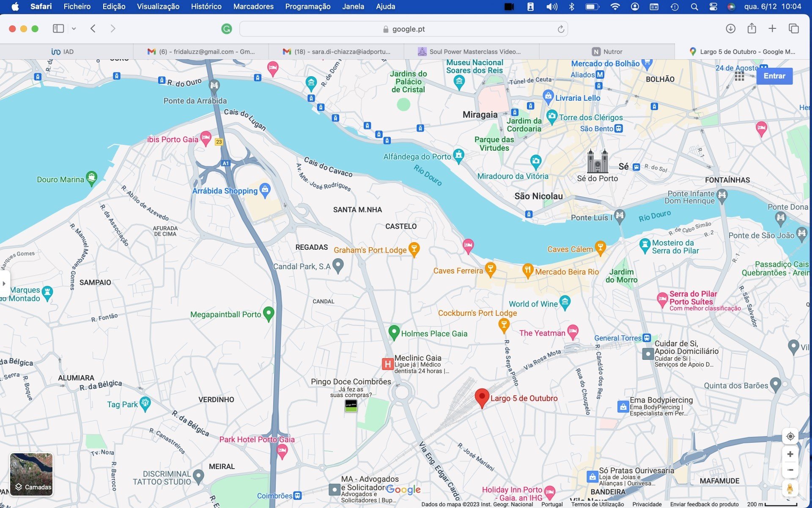Toggle Safari sidebar panel

[58, 29]
